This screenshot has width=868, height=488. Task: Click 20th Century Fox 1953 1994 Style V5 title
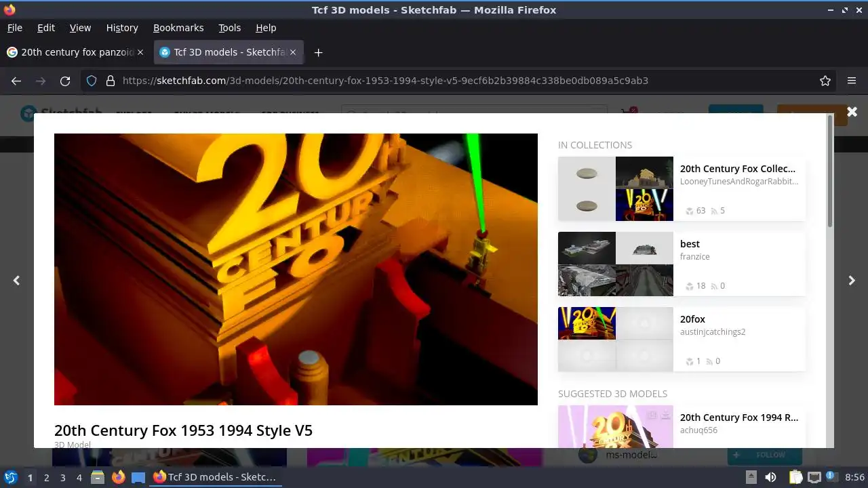click(183, 430)
